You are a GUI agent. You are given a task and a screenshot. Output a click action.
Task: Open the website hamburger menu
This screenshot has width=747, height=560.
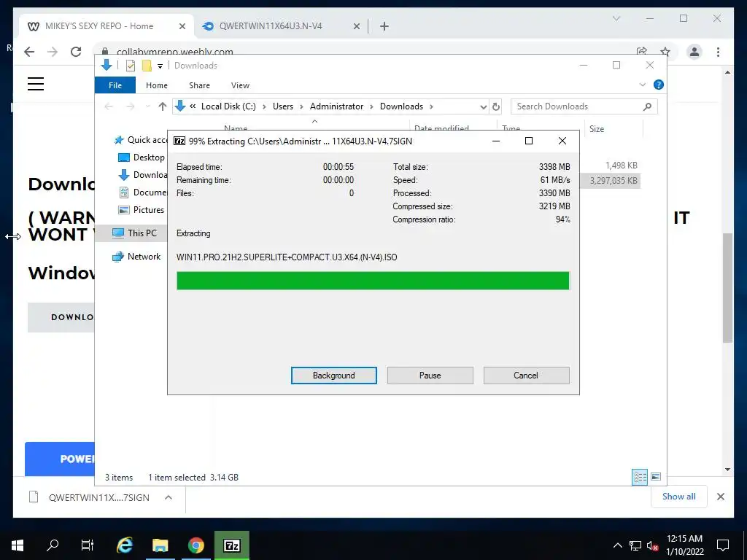36,84
